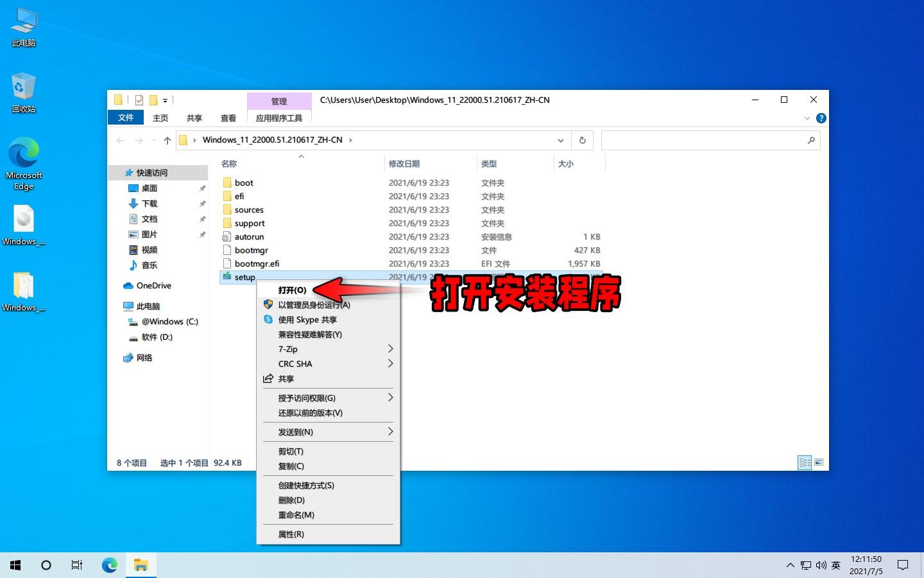Refresh the current folder view
The height and width of the screenshot is (578, 924).
(582, 140)
